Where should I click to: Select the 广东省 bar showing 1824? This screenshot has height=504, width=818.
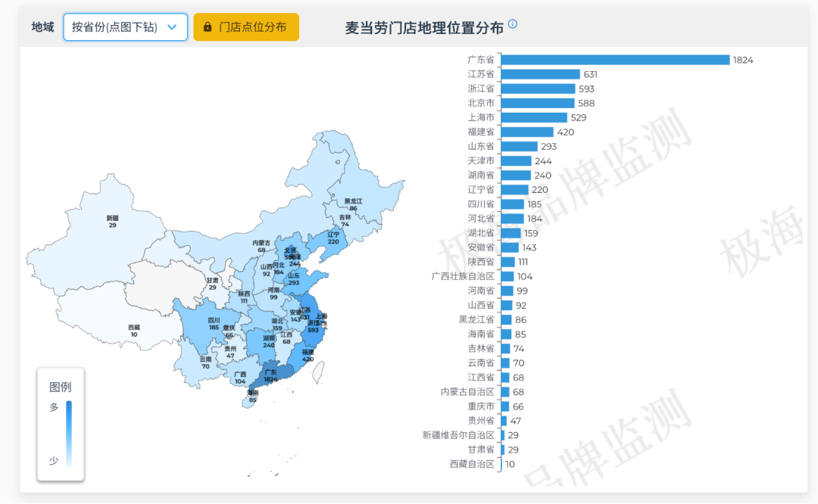615,60
